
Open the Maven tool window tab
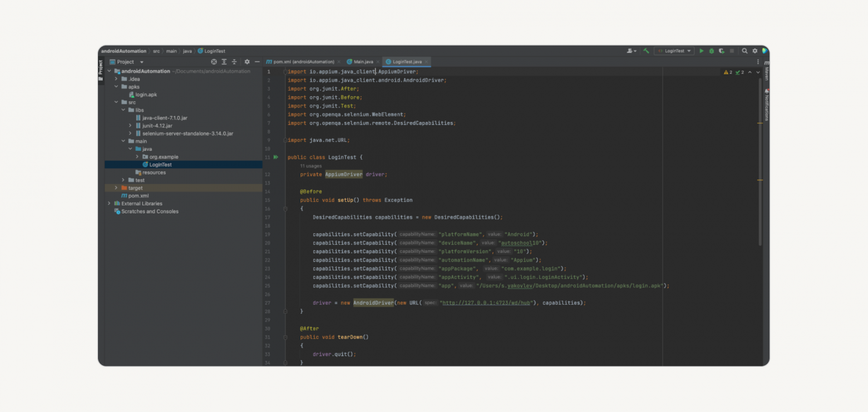[x=766, y=71]
